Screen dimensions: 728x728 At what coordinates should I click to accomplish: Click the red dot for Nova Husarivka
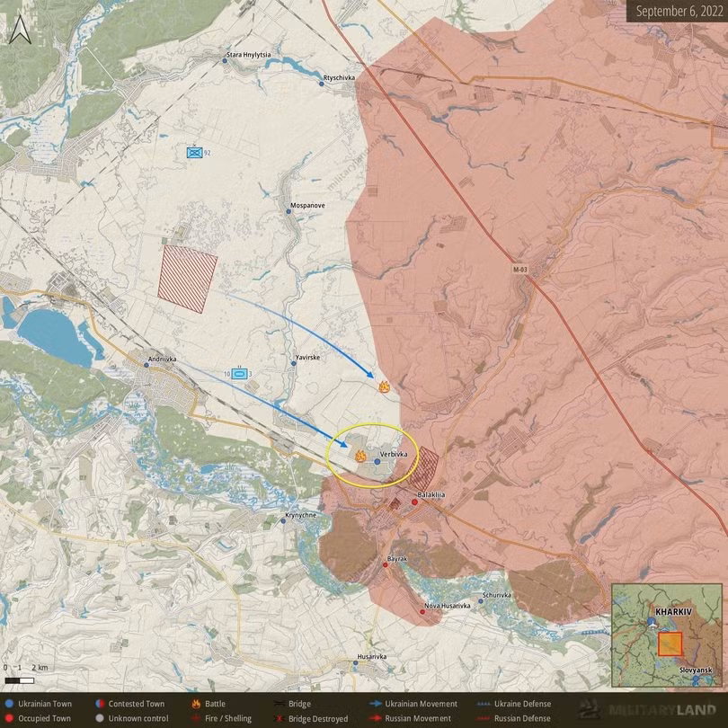(422, 612)
